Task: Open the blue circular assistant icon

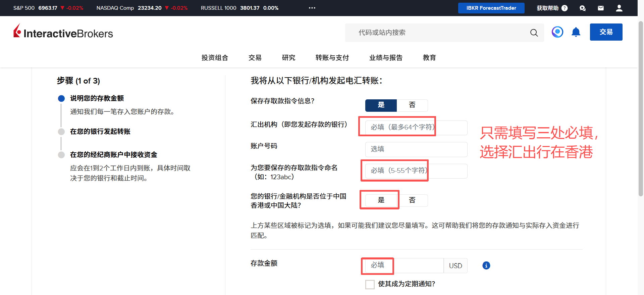Action: click(x=557, y=32)
